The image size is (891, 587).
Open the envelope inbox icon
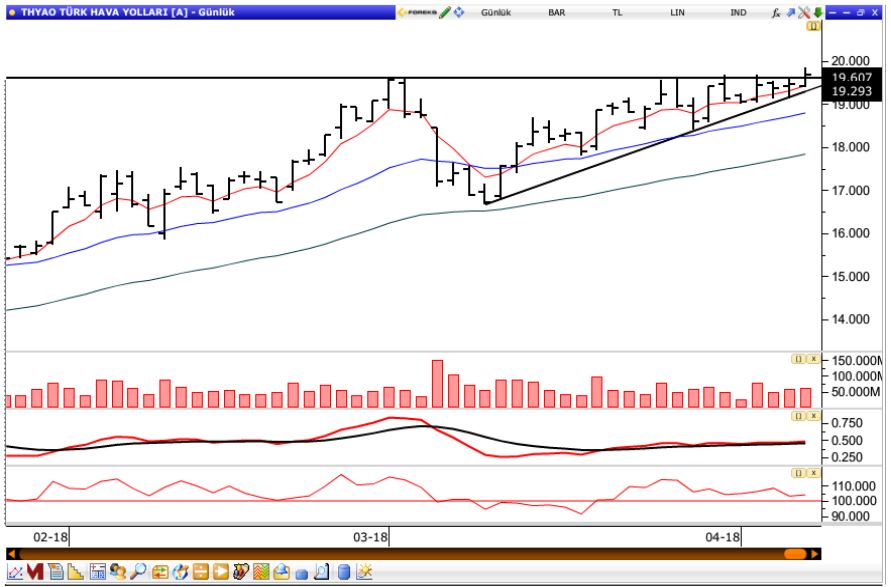coord(281,572)
